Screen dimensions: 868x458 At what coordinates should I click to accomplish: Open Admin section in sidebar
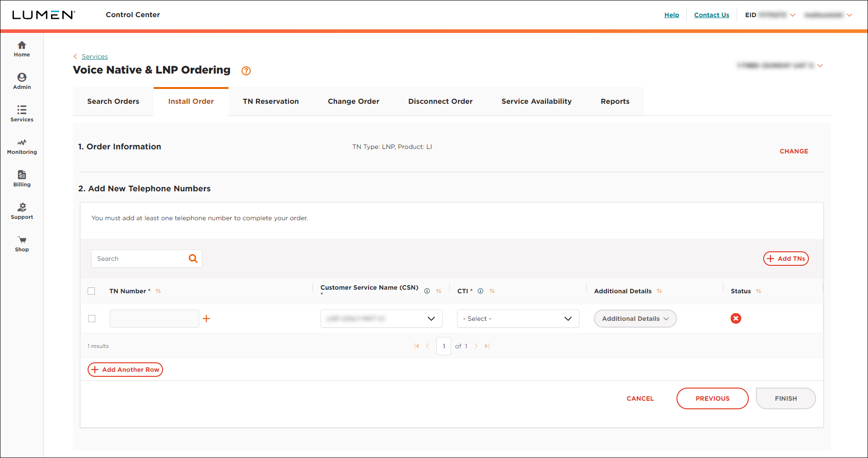click(22, 81)
